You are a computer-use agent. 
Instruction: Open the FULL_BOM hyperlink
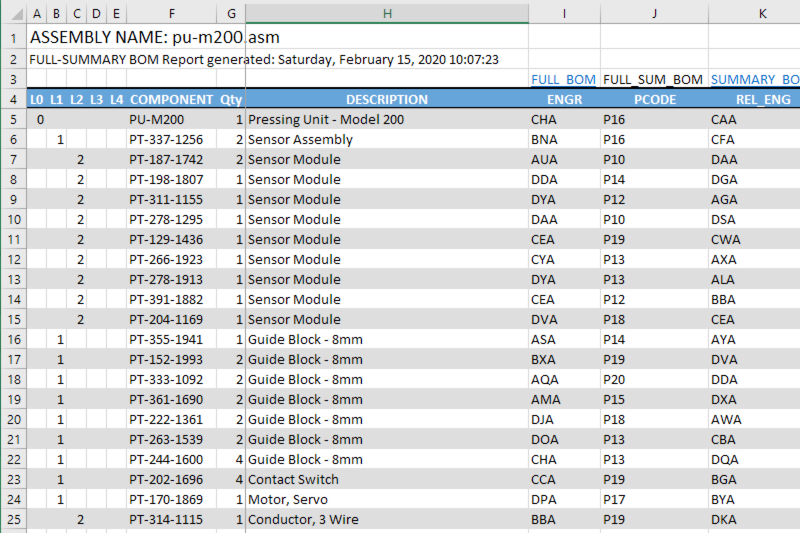(563, 79)
